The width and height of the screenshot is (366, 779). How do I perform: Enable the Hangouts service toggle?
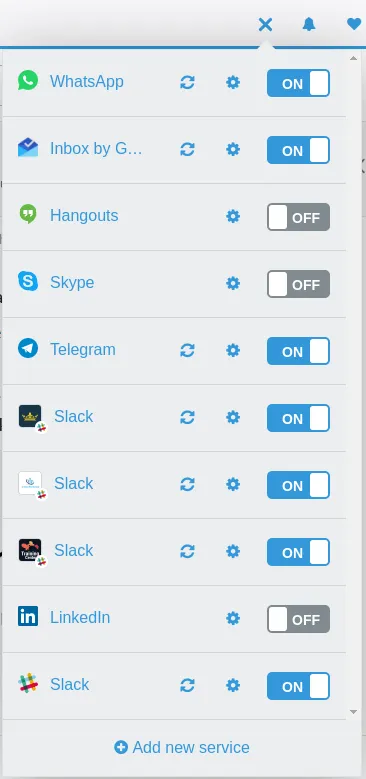pos(298,217)
